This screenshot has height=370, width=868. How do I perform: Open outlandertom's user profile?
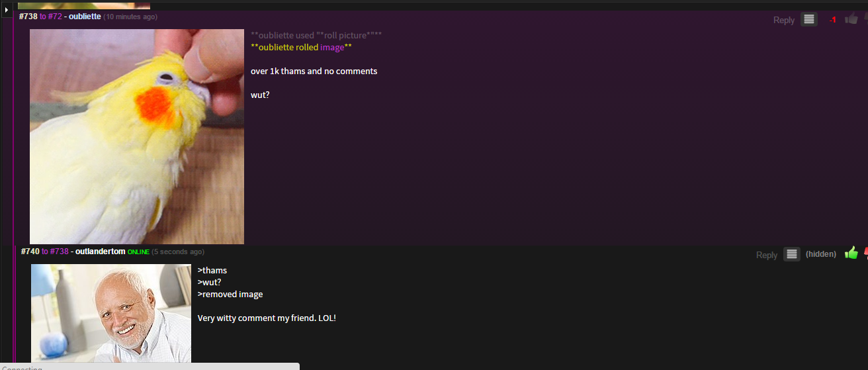[100, 252]
